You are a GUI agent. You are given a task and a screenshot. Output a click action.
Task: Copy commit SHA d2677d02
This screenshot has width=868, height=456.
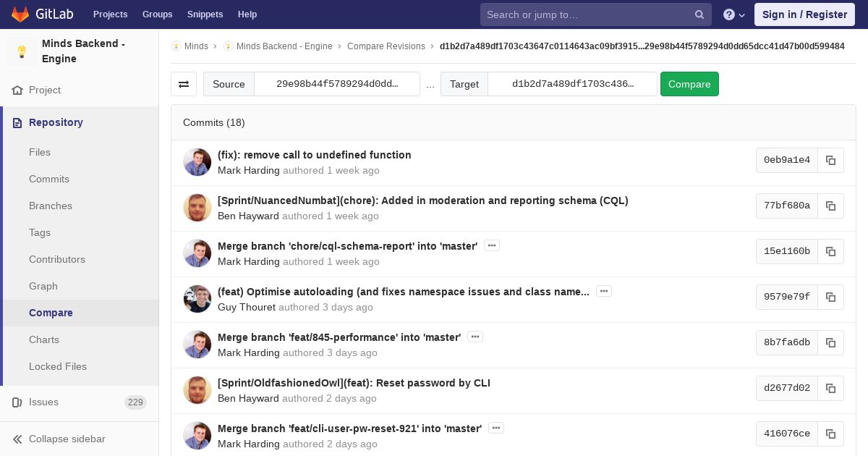coord(830,389)
